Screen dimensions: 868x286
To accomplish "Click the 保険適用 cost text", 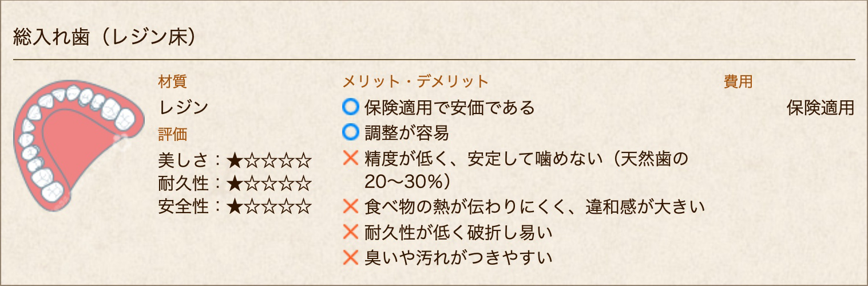I will click(x=820, y=108).
